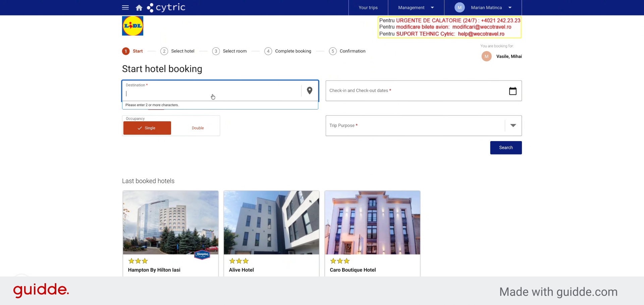
Task: Click the Lidl company logo
Action: (132, 26)
